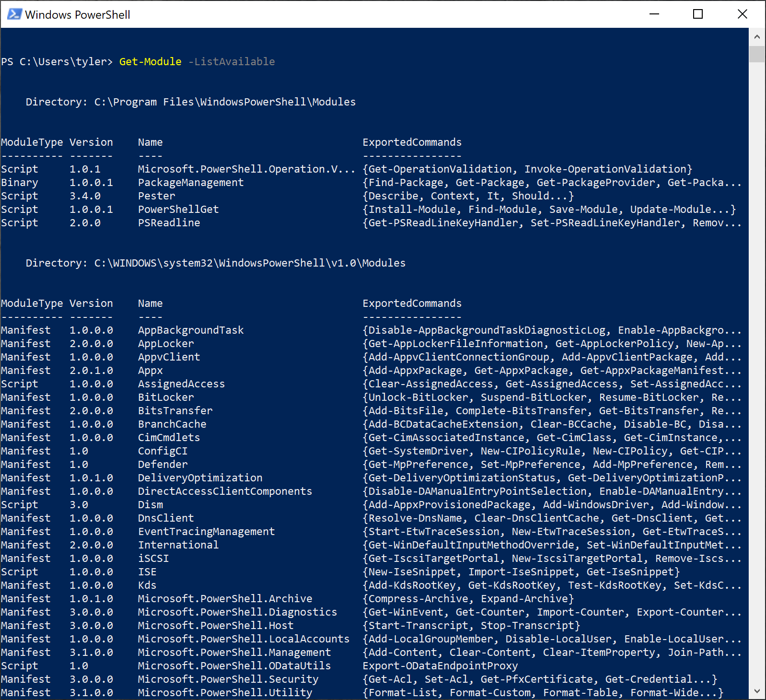Viewport: 766px width, 700px height.
Task: Click the Get-Module command text
Action: coord(151,61)
